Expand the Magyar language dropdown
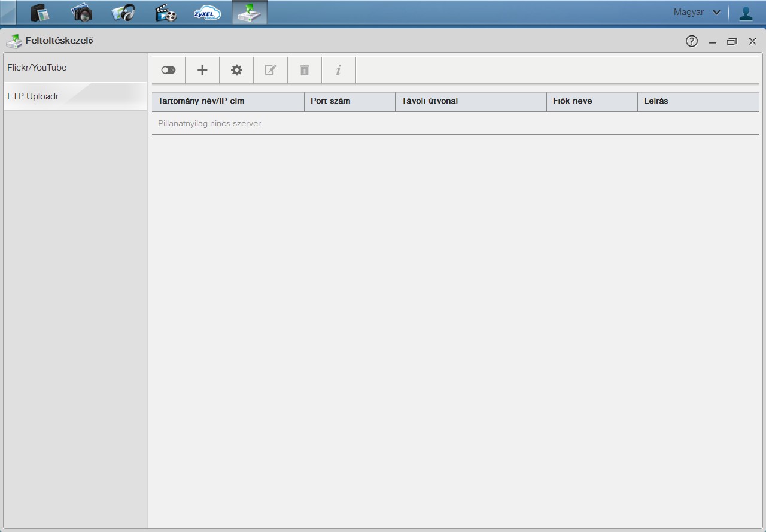The width and height of the screenshot is (766, 532). pos(697,12)
